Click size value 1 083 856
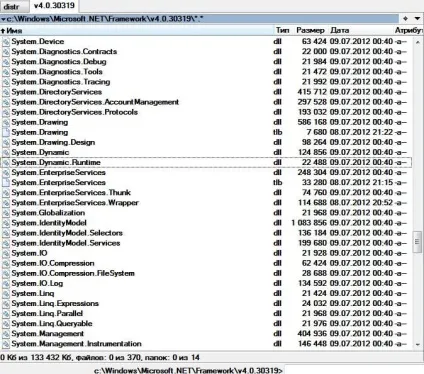The height and width of the screenshot is (374, 424). 309,223
